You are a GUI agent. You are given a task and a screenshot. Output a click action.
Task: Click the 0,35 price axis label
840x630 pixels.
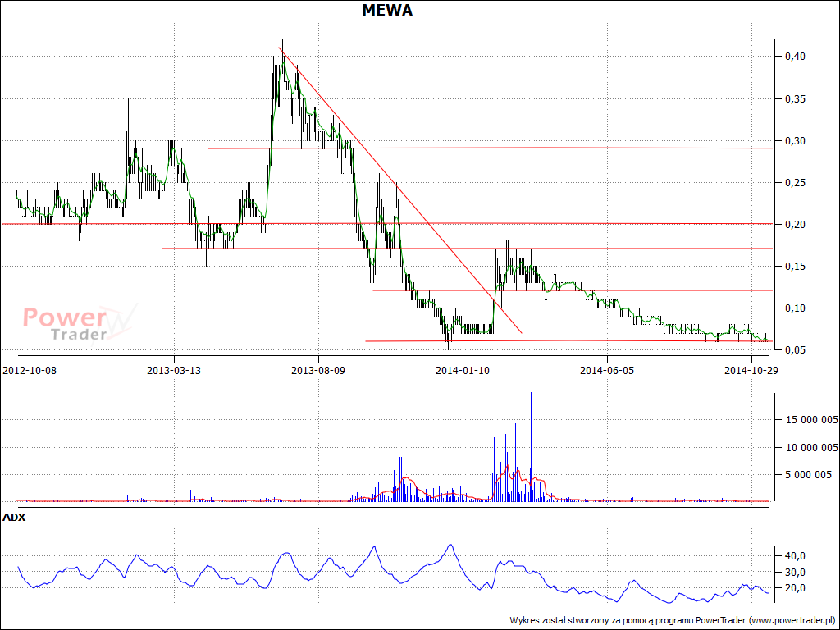tap(796, 99)
